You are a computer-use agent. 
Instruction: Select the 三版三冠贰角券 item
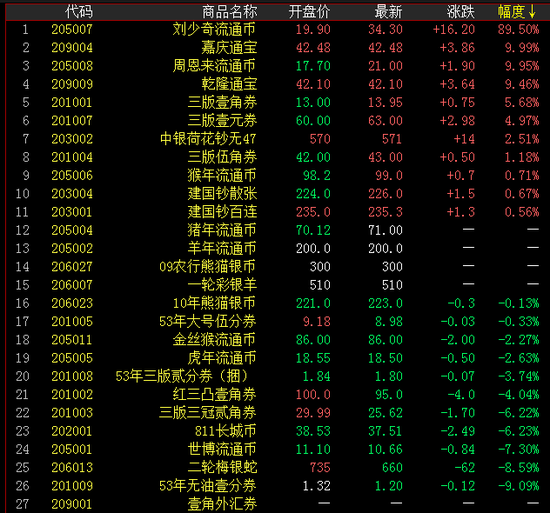coord(208,413)
